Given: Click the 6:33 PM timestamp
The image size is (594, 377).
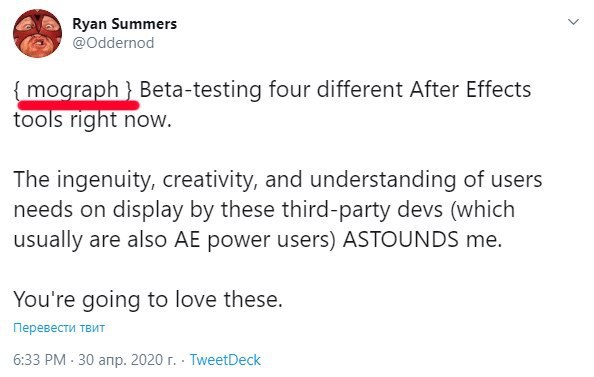Looking at the screenshot, I should 39,360.
